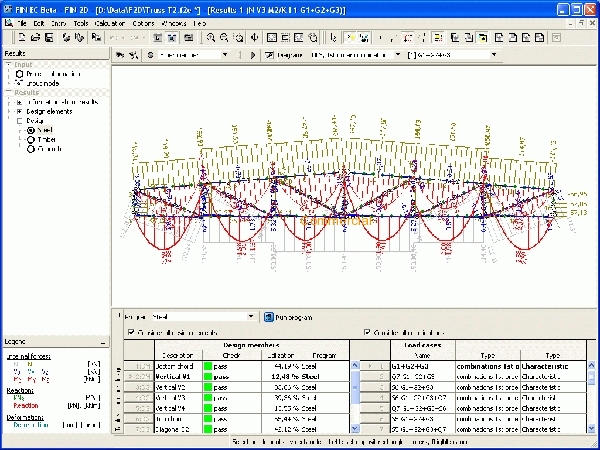
Task: Open the File menu
Action: tap(21, 22)
